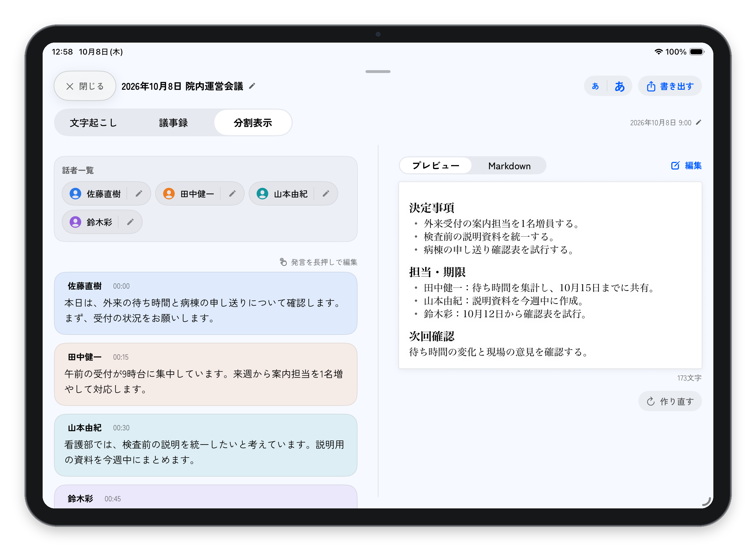The image size is (756, 551).
Task: Click the 12:58 clock in status bar
Action: click(x=63, y=52)
